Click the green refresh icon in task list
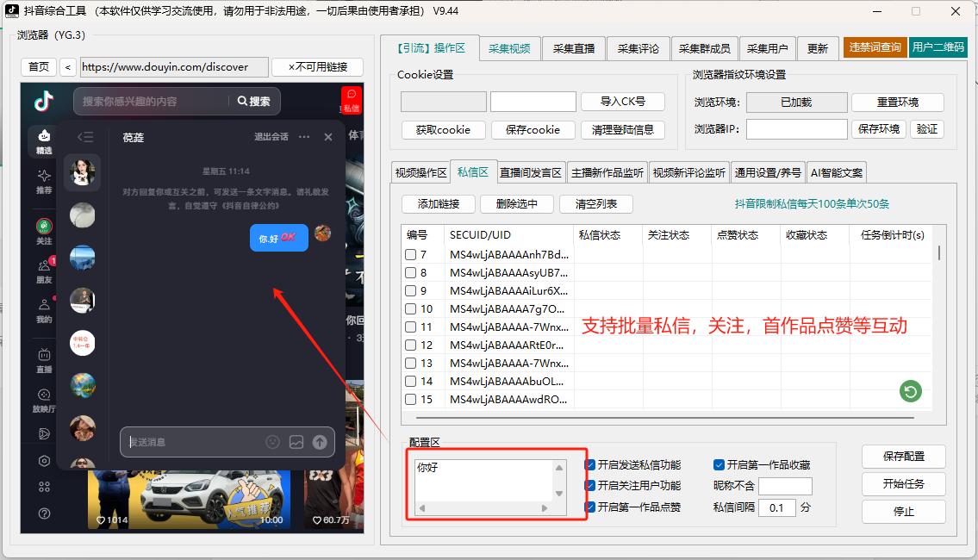The width and height of the screenshot is (978, 560). pos(910,391)
